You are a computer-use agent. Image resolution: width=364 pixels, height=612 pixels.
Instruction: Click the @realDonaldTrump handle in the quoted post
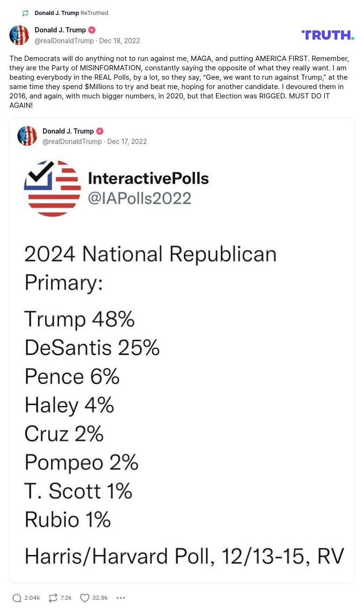point(72,142)
